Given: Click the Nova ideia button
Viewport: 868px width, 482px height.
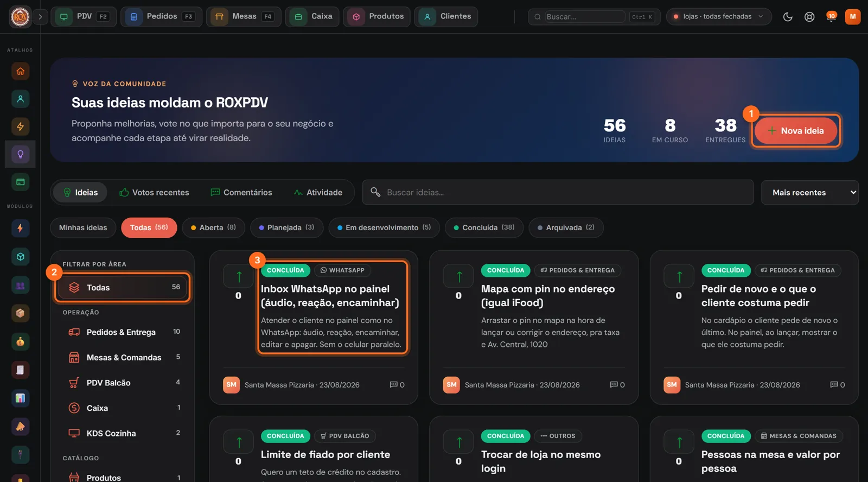Looking at the screenshot, I should pyautogui.click(x=796, y=131).
